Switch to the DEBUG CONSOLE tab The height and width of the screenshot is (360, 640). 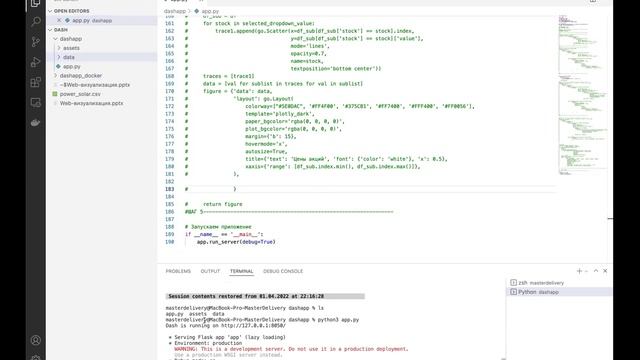(283, 271)
